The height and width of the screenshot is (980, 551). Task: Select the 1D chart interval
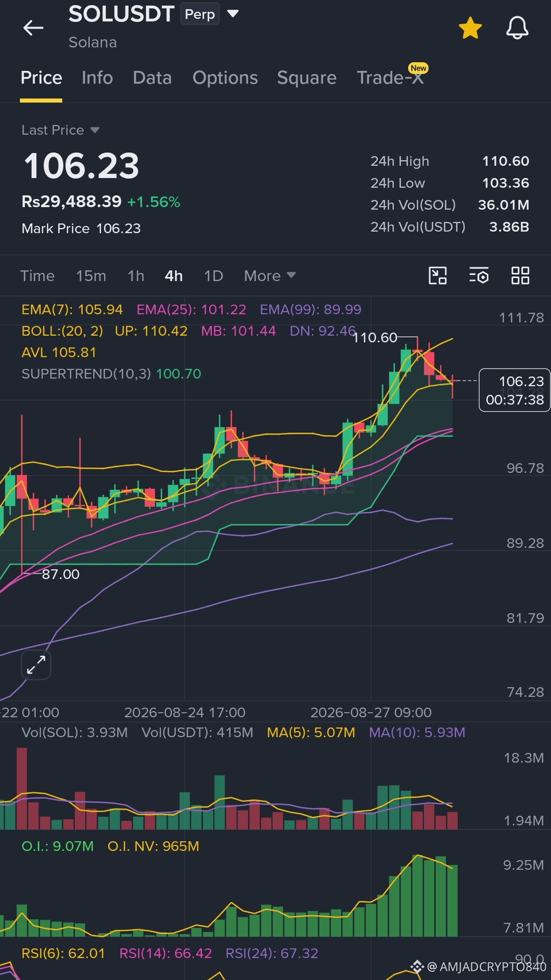213,276
